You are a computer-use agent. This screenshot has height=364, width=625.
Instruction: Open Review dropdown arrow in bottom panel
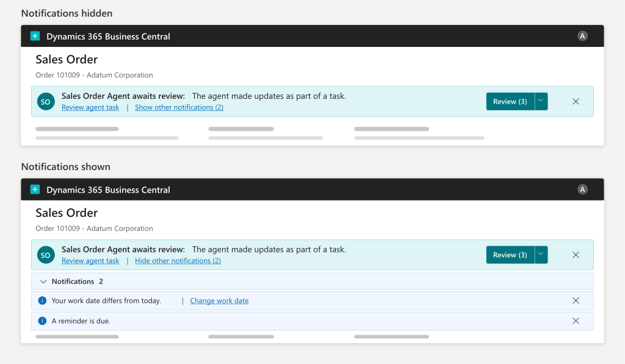point(541,255)
